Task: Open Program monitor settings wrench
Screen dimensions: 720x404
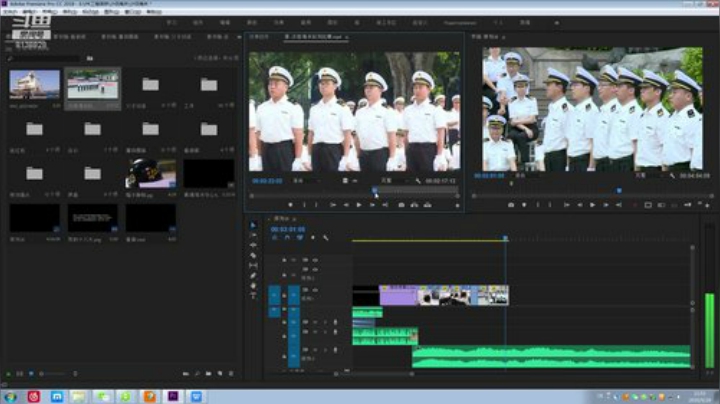Action: pyautogui.click(x=672, y=176)
